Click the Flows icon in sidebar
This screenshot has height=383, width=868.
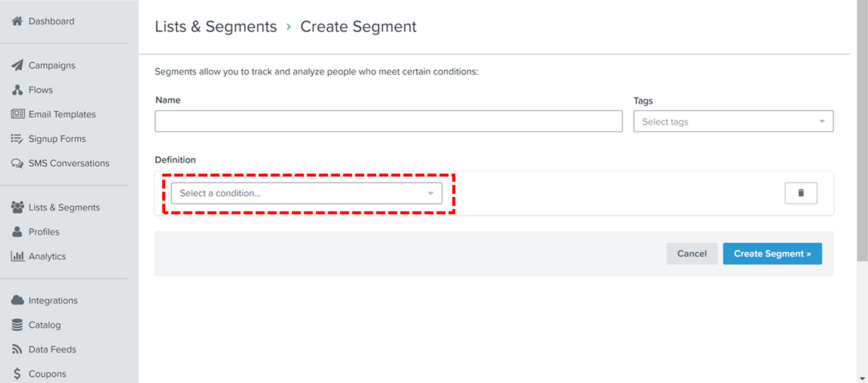17,90
